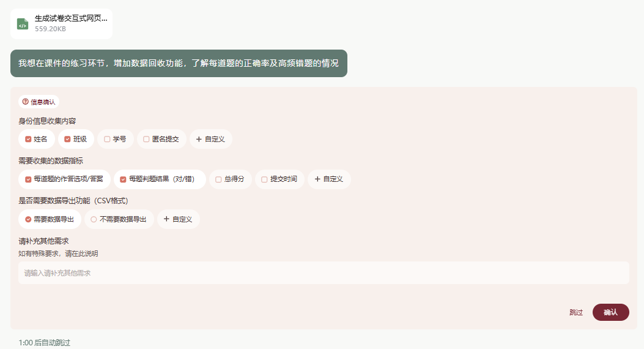This screenshot has width=644, height=349.
Task: Click the 身份信息收集内容 heading
Action: pos(47,121)
